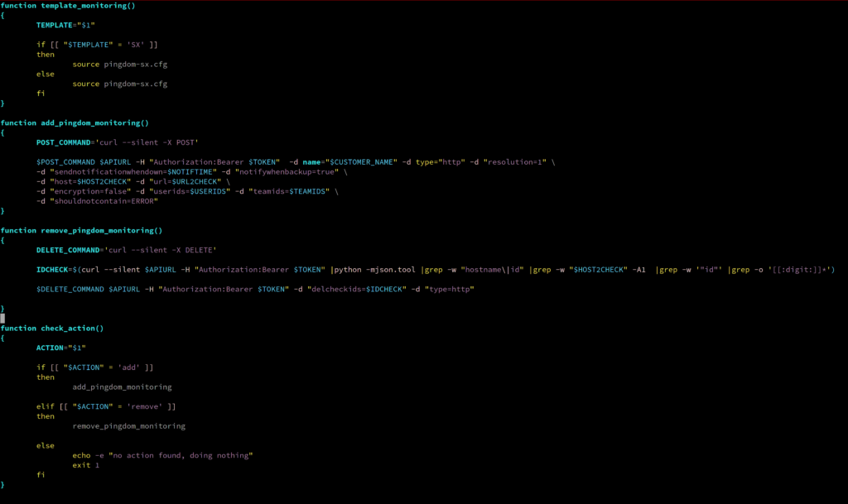The image size is (848, 504).
Task: Click the TEMPLATE="$1" assignment
Action: (x=65, y=25)
